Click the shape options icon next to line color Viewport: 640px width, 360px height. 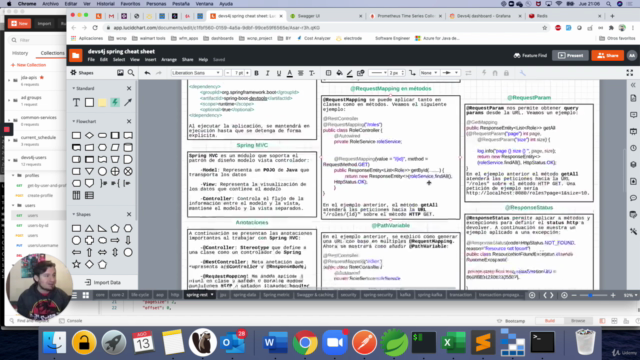(360, 73)
